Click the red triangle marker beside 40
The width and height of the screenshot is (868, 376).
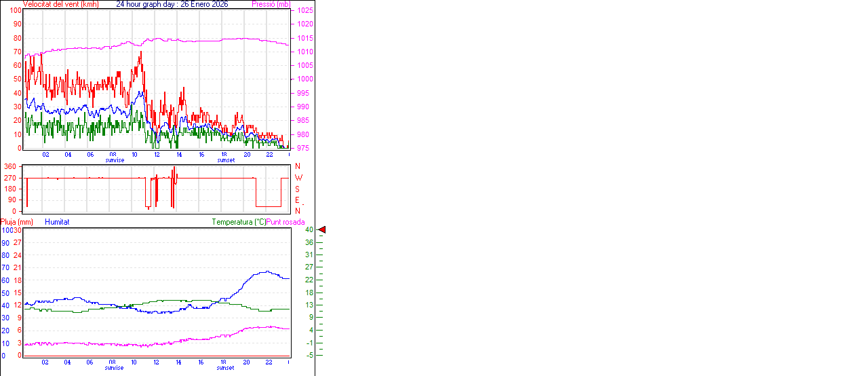pyautogui.click(x=322, y=230)
